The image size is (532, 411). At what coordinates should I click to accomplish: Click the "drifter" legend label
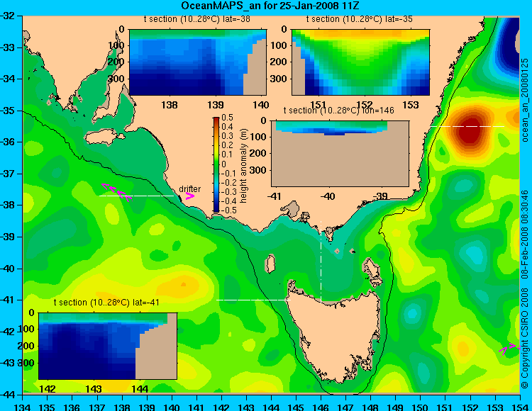[x=189, y=188]
